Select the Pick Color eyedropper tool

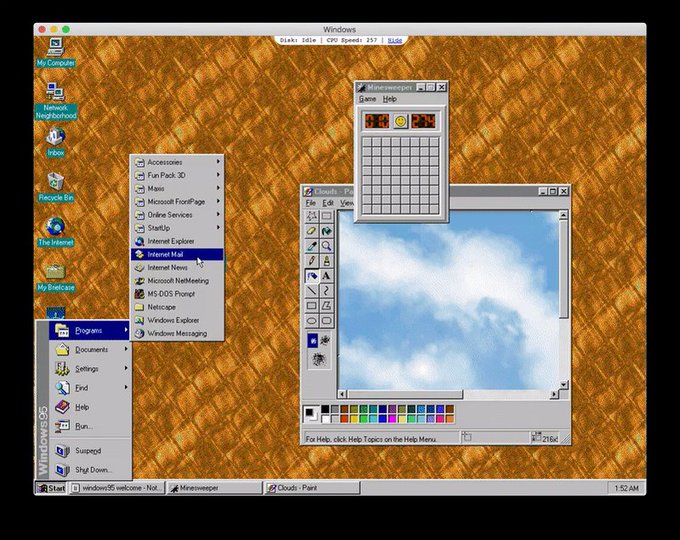pos(311,246)
